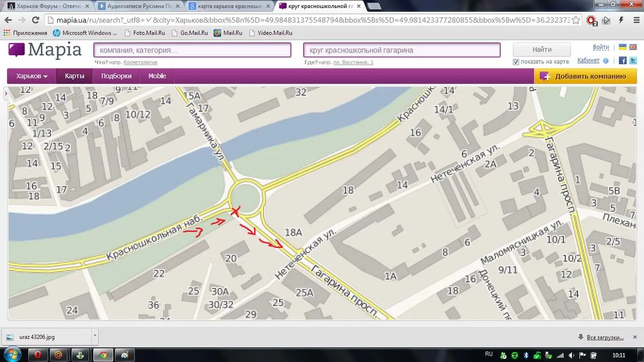The height and width of the screenshot is (362, 644).
Task: Click the browser forward arrow
Action: click(22, 20)
